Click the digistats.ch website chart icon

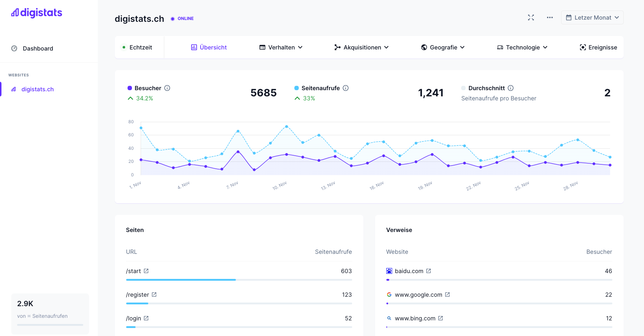pos(14,89)
